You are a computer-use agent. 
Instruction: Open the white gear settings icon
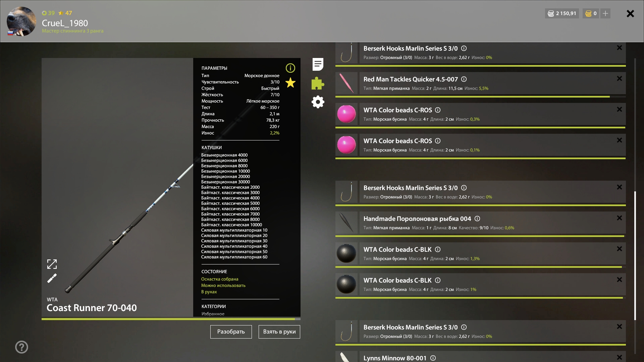[x=318, y=102]
